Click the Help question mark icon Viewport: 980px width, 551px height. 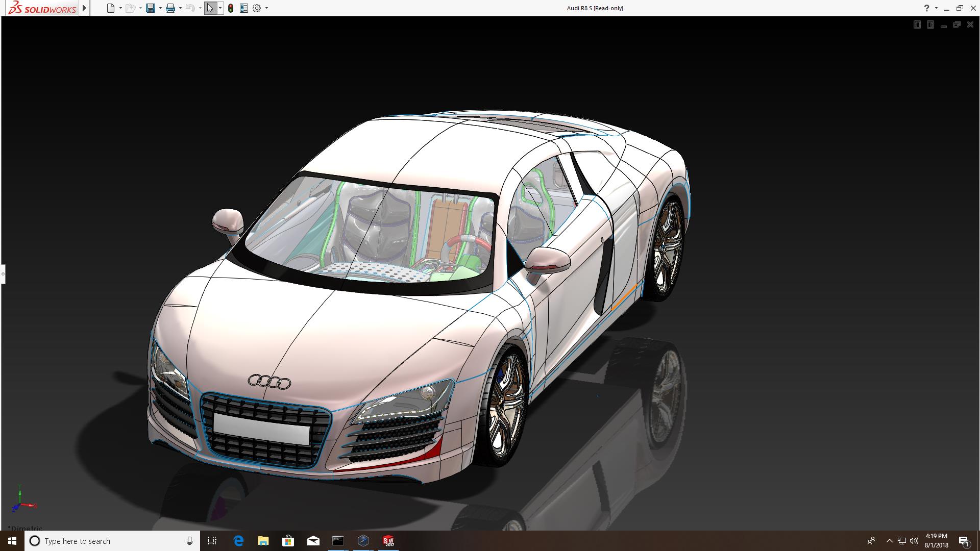pyautogui.click(x=926, y=8)
